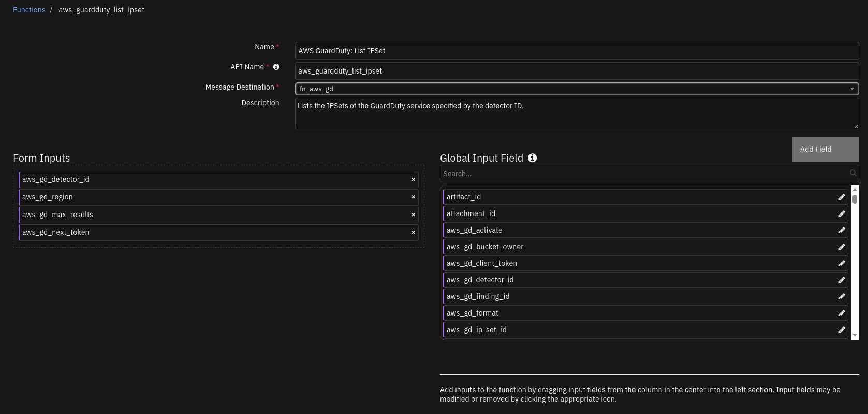Edit the aws_gd_activate global field
This screenshot has height=414, width=868.
842,230
